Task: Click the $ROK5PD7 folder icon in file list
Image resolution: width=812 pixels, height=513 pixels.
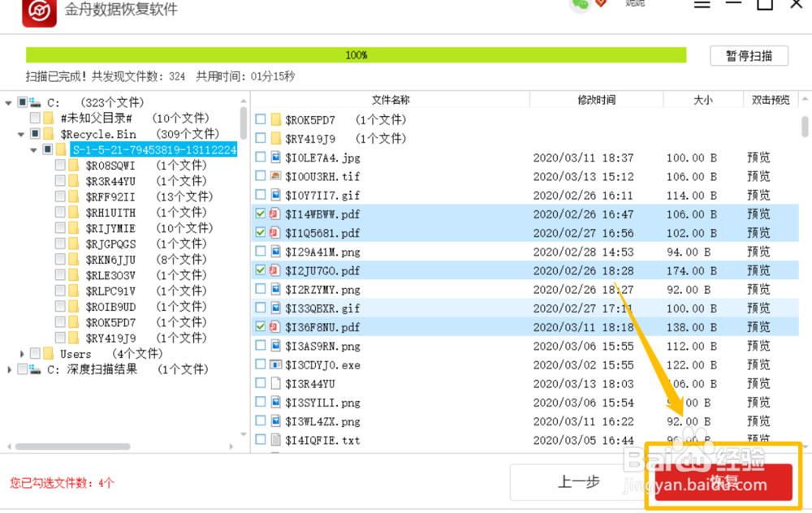Action: [275, 120]
